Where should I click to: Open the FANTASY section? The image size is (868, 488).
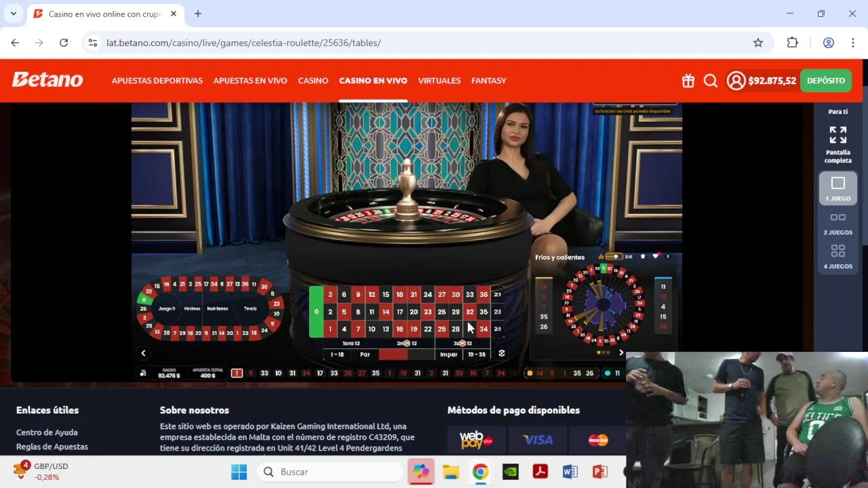tap(489, 81)
